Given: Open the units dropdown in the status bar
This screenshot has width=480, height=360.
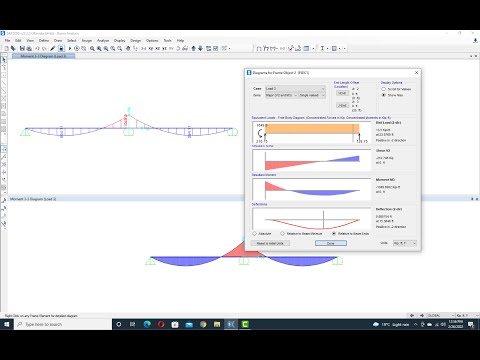Looking at the screenshot, I should [x=467, y=315].
